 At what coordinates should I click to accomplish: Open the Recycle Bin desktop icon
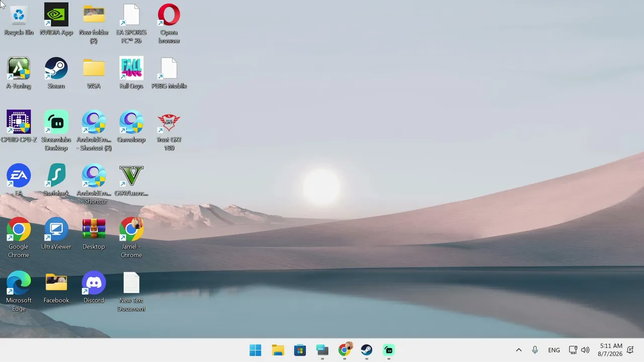[x=19, y=20]
